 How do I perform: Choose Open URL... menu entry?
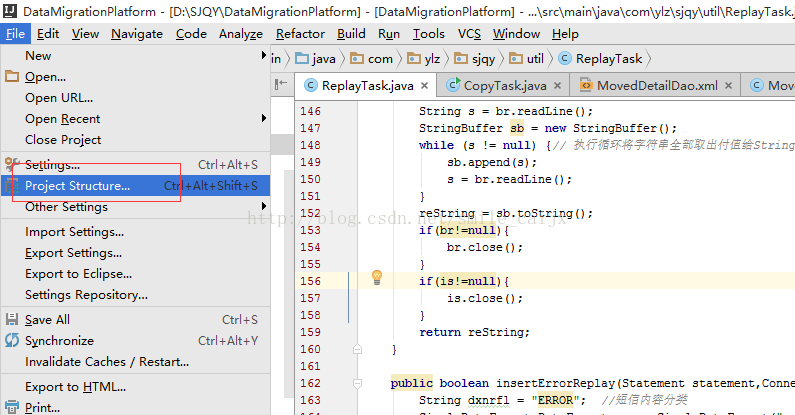[135, 98]
